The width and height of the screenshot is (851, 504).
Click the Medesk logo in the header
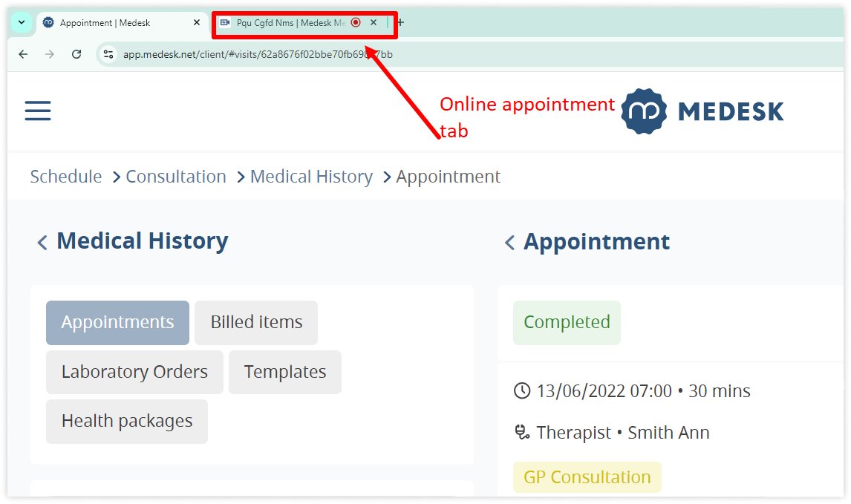tap(701, 110)
